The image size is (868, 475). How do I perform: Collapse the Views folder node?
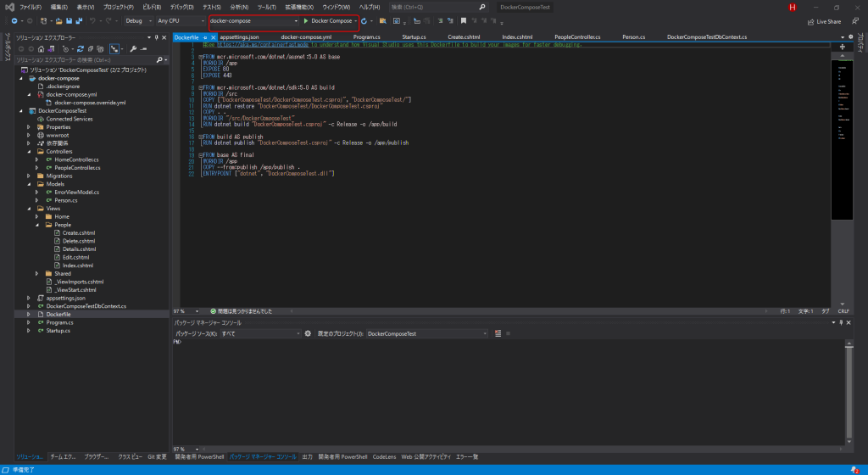pyautogui.click(x=29, y=208)
